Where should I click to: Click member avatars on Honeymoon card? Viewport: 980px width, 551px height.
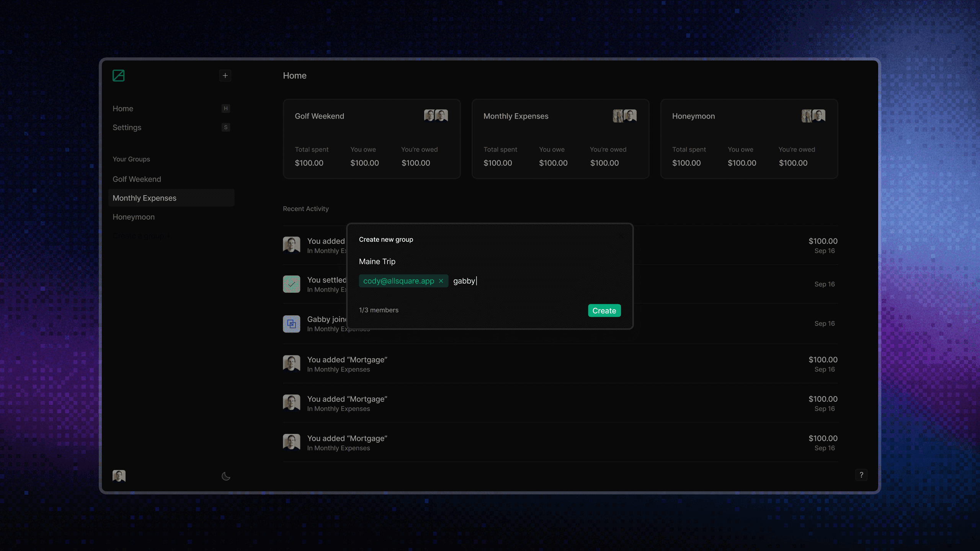click(x=813, y=116)
